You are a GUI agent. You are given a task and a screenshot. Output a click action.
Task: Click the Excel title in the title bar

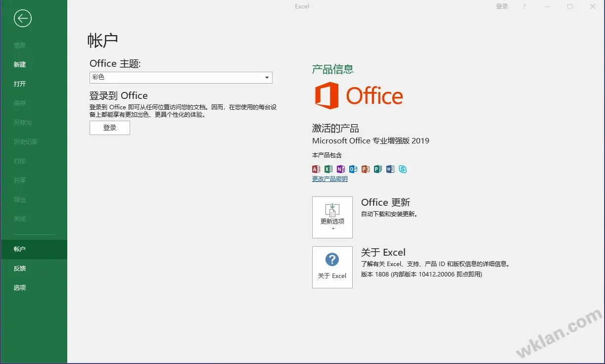[302, 6]
